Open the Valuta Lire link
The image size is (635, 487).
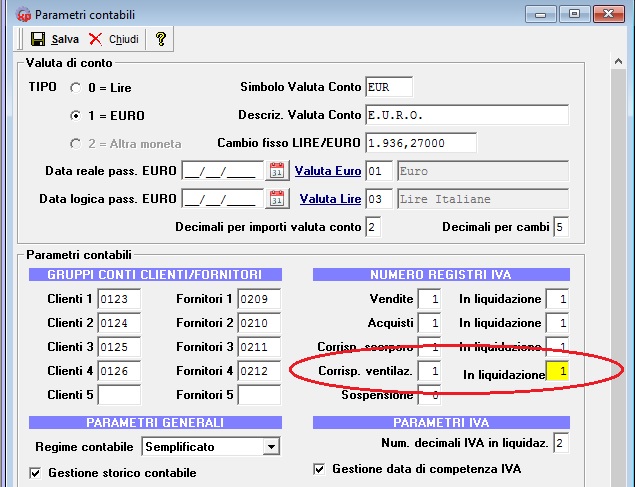pyautogui.click(x=330, y=199)
